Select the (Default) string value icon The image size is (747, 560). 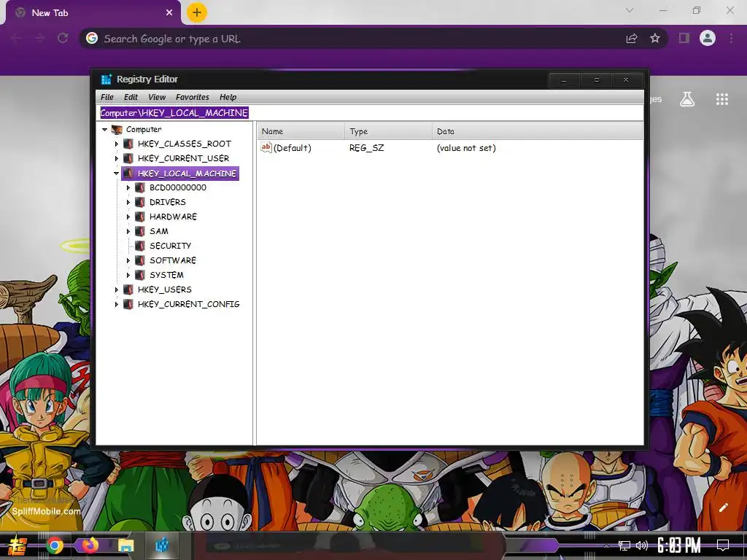[266, 147]
